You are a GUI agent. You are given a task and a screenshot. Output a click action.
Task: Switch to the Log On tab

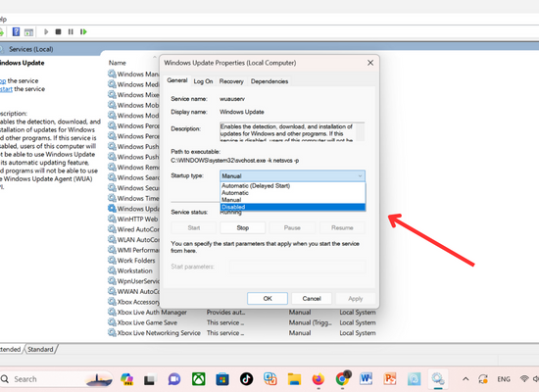(x=203, y=81)
